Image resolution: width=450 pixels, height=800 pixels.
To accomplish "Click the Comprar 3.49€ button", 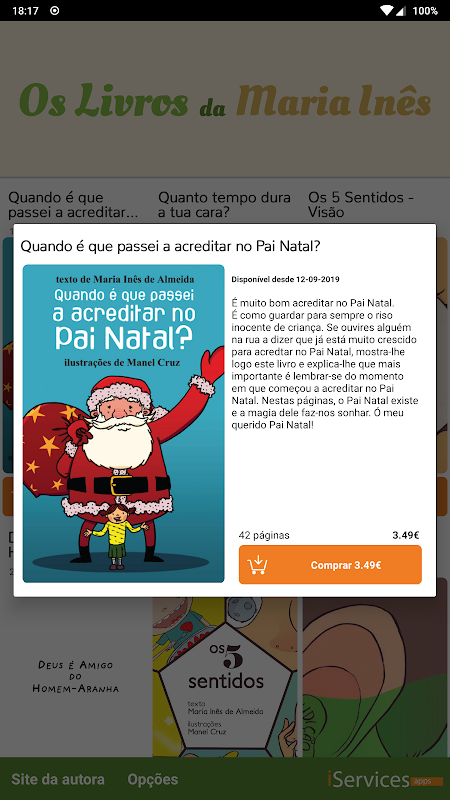I will point(330,564).
